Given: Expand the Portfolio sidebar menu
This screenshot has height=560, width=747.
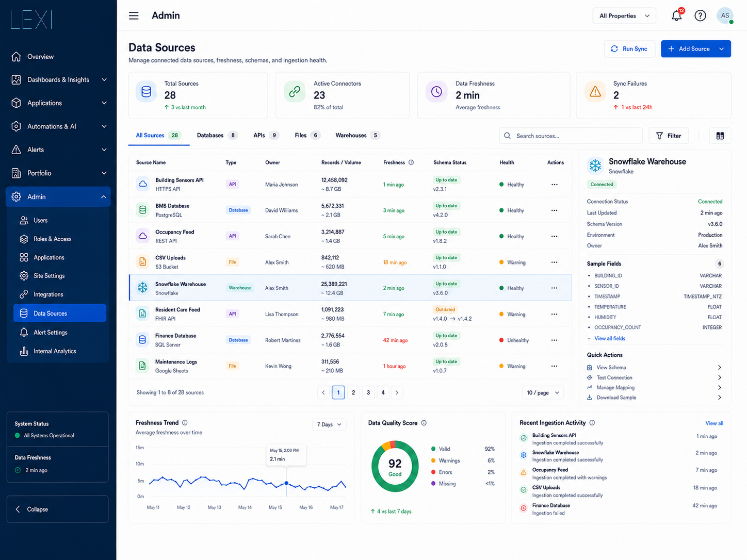Looking at the screenshot, I should click(58, 173).
